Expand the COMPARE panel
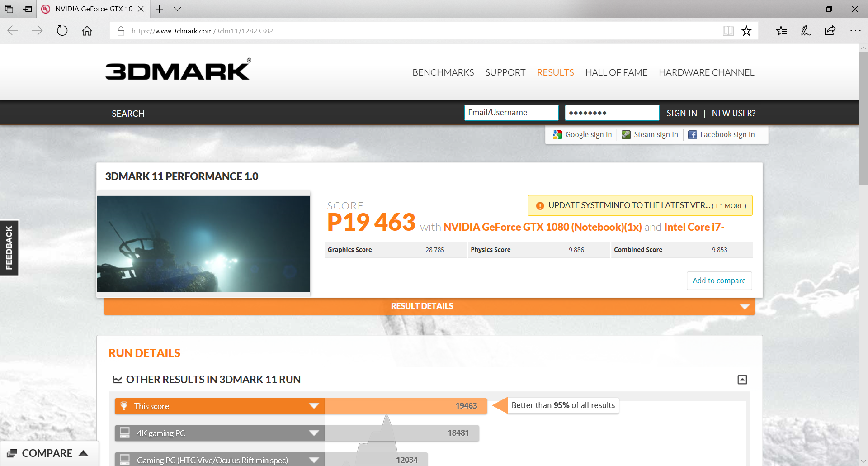This screenshot has height=466, width=868. coord(48,453)
